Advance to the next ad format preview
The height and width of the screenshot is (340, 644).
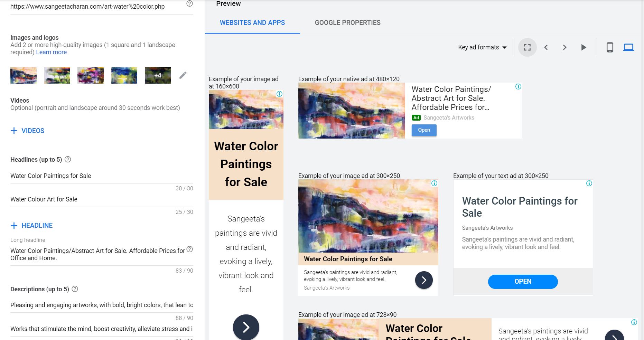click(564, 47)
